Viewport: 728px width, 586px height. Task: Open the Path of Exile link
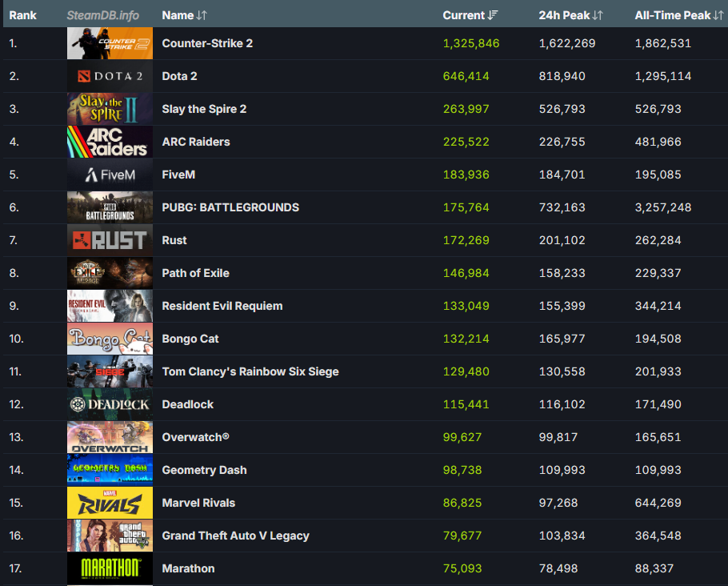[x=195, y=273]
